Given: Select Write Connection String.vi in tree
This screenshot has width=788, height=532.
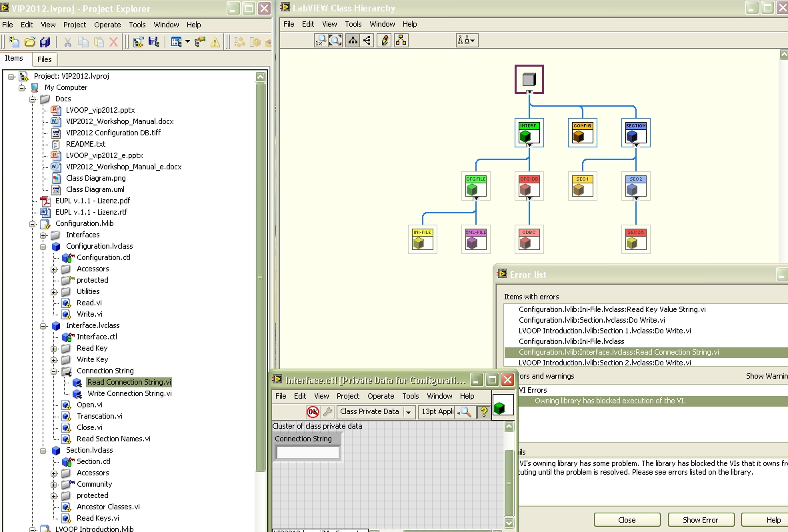Looking at the screenshot, I should (129, 393).
